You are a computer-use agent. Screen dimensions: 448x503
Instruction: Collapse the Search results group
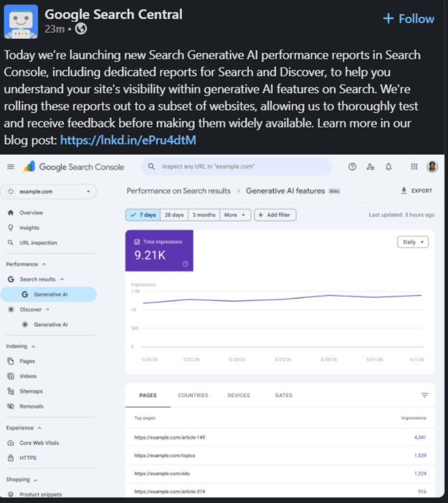pyautogui.click(x=62, y=279)
